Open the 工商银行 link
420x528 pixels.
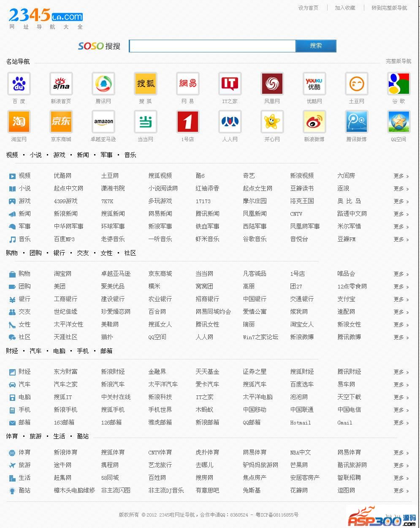[65, 299]
